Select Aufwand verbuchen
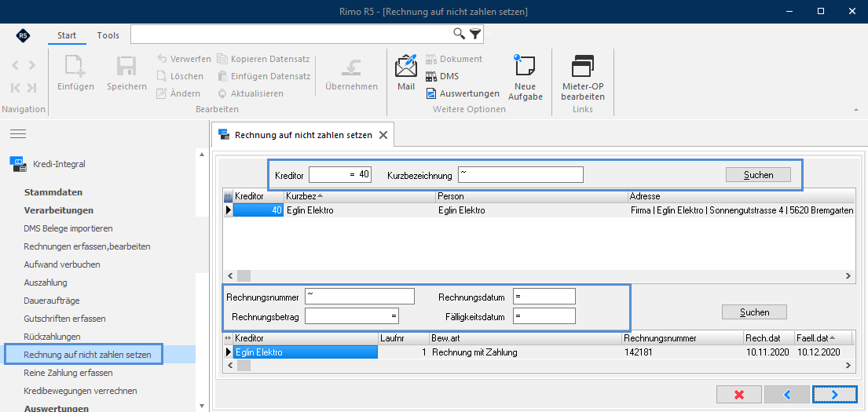Viewport: 868px width, 412px height. tap(62, 264)
